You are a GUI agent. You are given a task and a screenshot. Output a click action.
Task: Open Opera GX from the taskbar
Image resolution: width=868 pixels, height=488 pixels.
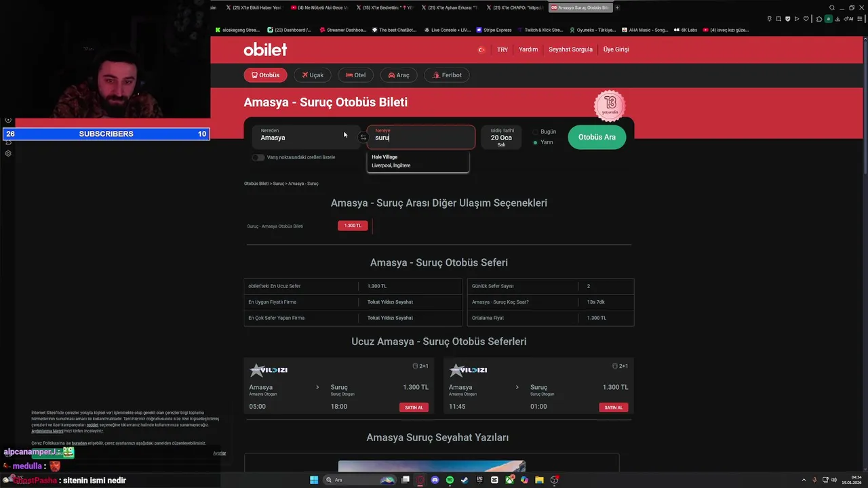click(x=420, y=480)
